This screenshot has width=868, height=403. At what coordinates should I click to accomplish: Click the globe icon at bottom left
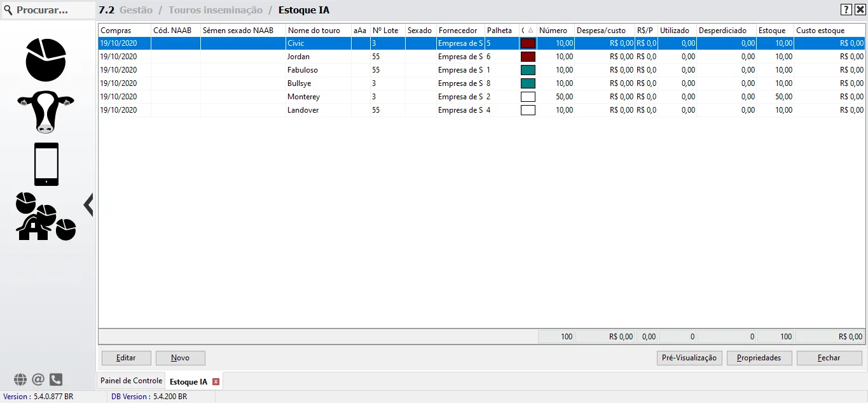coord(20,379)
